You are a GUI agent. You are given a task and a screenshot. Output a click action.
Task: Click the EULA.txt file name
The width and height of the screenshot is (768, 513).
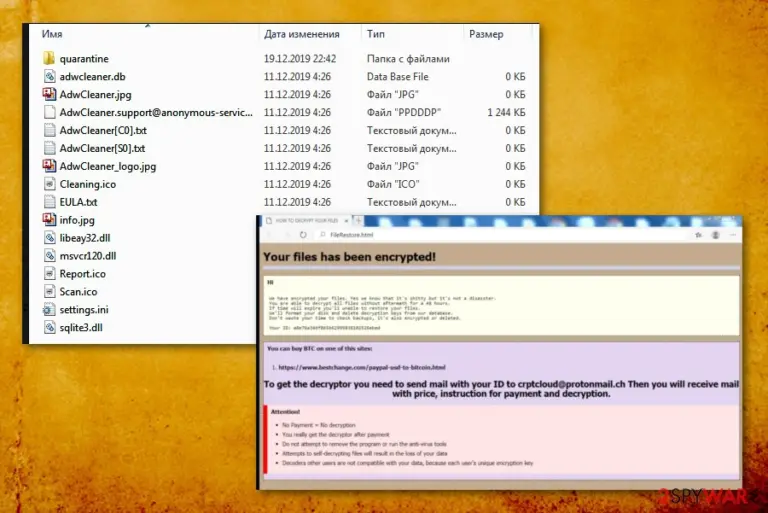[78, 202]
